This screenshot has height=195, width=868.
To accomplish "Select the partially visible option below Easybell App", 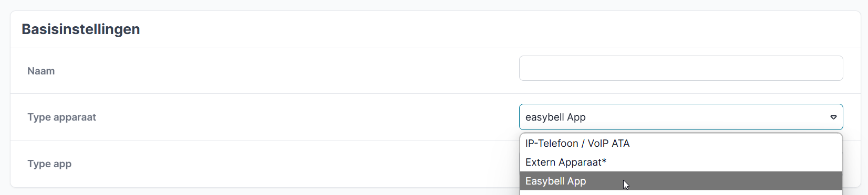I will (x=681, y=193).
